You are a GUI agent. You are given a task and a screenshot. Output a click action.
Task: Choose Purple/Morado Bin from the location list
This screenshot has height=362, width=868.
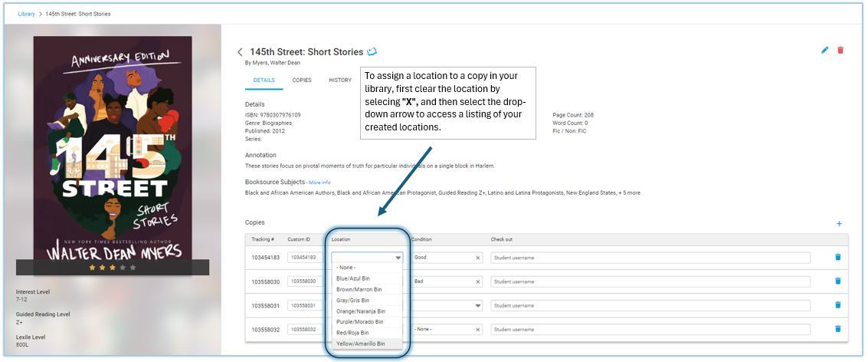(x=367, y=322)
